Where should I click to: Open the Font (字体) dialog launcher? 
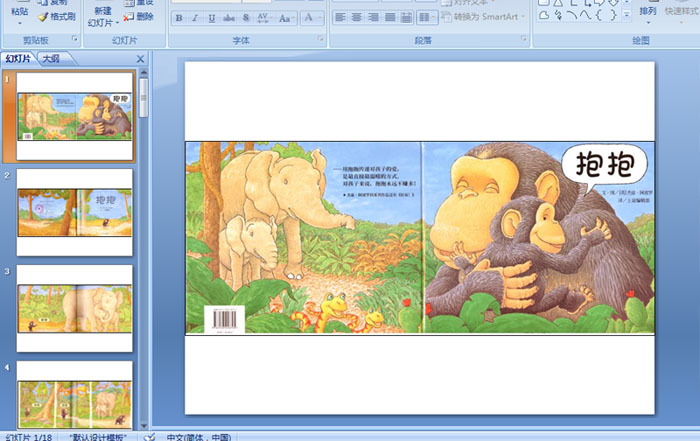pos(321,39)
